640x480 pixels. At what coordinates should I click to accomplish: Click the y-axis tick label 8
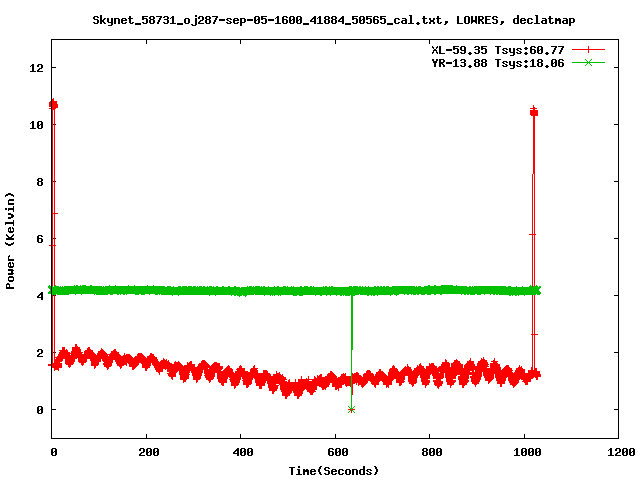(x=40, y=182)
